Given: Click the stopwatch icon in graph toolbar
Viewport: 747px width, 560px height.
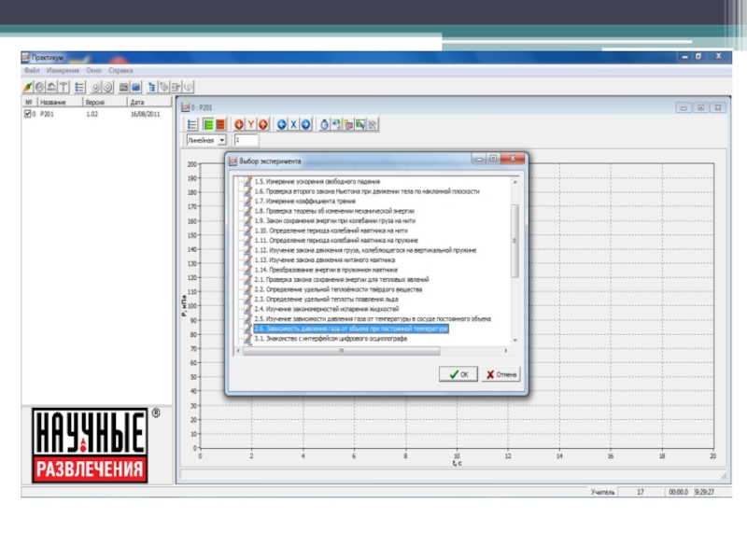Looking at the screenshot, I should (325, 124).
